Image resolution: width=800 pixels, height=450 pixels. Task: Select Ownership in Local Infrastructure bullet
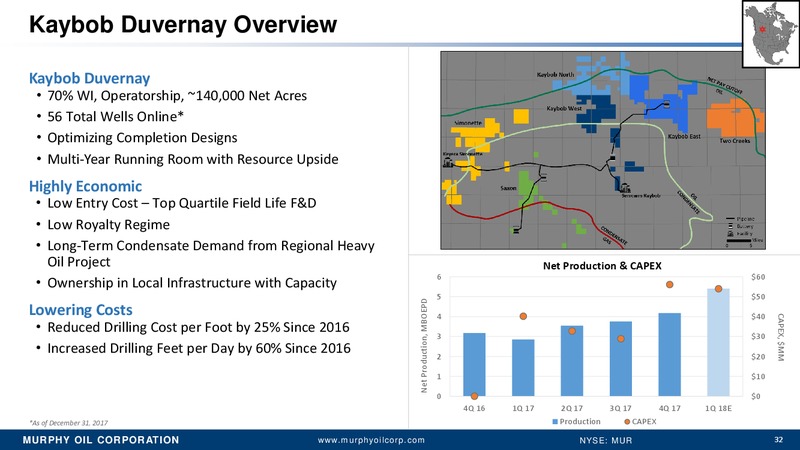[x=192, y=283]
